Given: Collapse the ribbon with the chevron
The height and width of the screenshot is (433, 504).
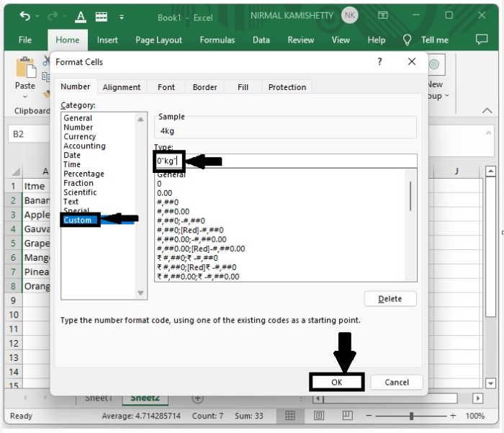Looking at the screenshot, I should point(487,111).
